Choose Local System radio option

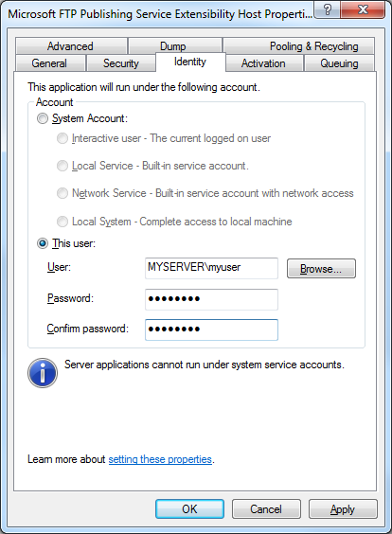(62, 222)
